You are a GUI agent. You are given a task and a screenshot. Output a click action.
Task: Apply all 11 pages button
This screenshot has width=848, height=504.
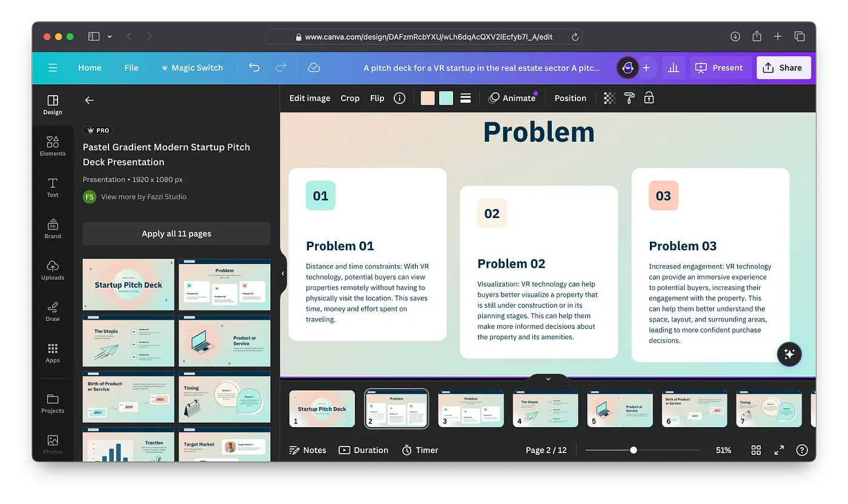(176, 234)
